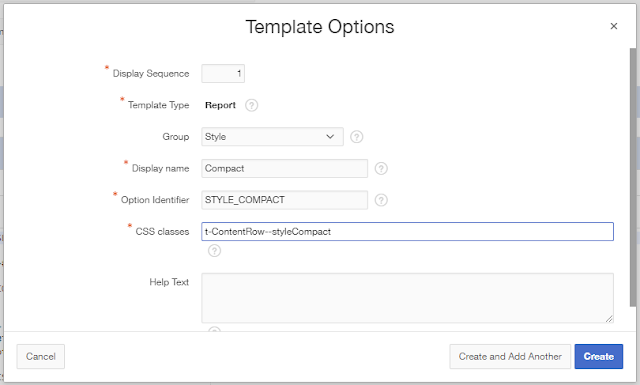Click the Template Options dialog title
640x385 pixels.
coord(320,27)
